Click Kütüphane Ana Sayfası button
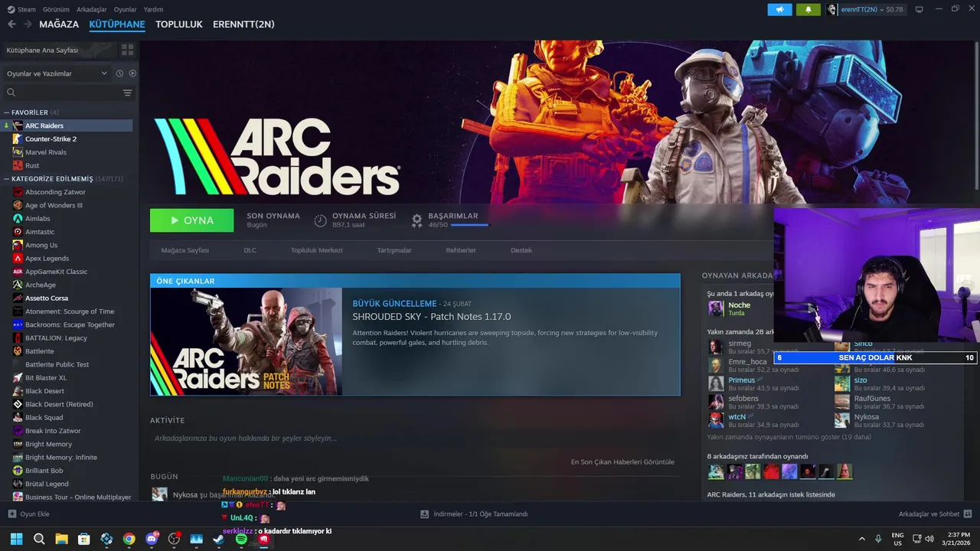Viewport: 980px width, 551px height. [x=59, y=50]
